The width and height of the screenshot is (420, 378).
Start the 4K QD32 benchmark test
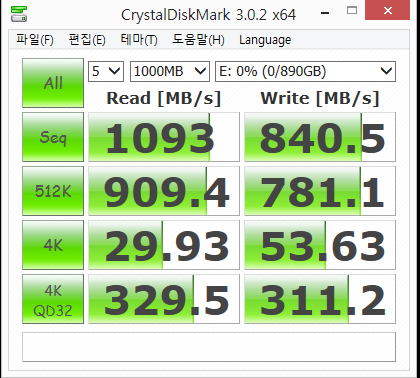click(53, 299)
